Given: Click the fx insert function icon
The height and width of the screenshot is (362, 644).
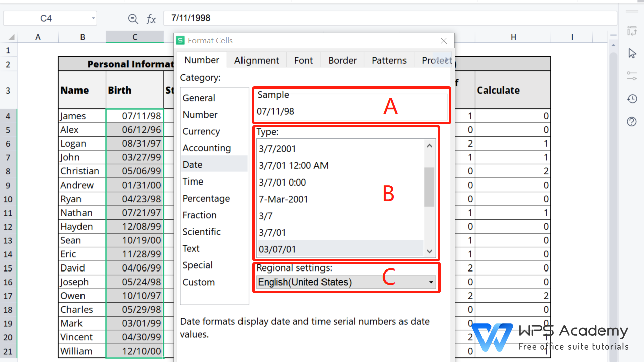Looking at the screenshot, I should pyautogui.click(x=151, y=19).
